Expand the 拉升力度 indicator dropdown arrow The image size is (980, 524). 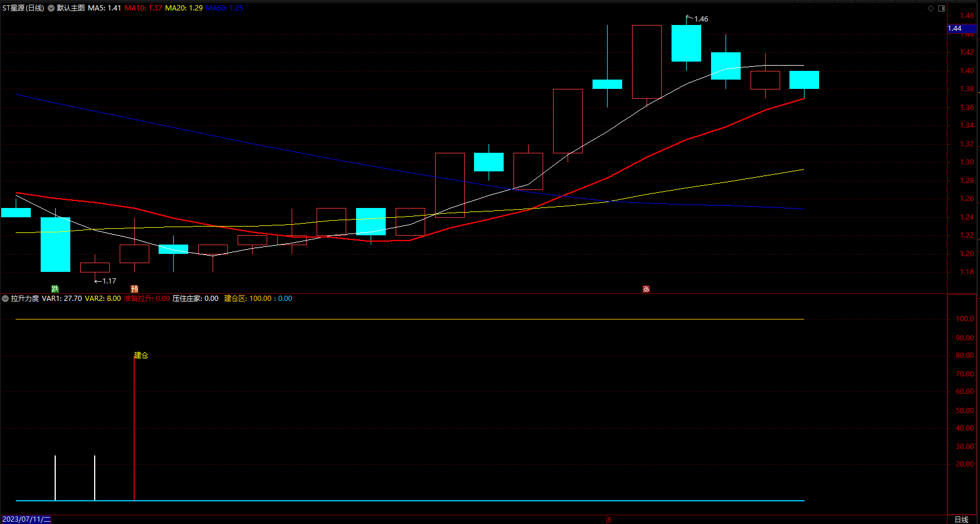tap(5, 299)
